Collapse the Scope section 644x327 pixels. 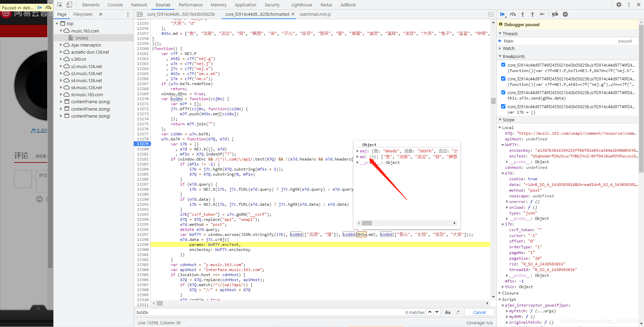pyautogui.click(x=500, y=120)
